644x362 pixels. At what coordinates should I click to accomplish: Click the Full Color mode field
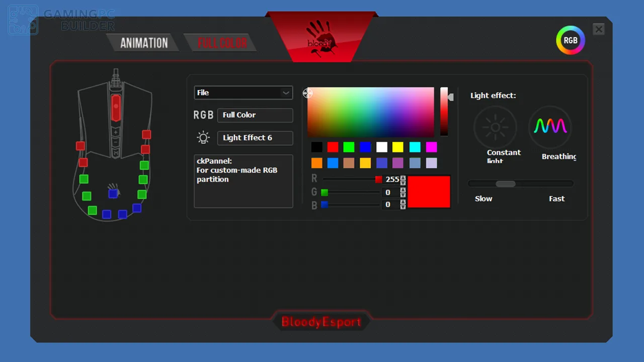tap(255, 115)
